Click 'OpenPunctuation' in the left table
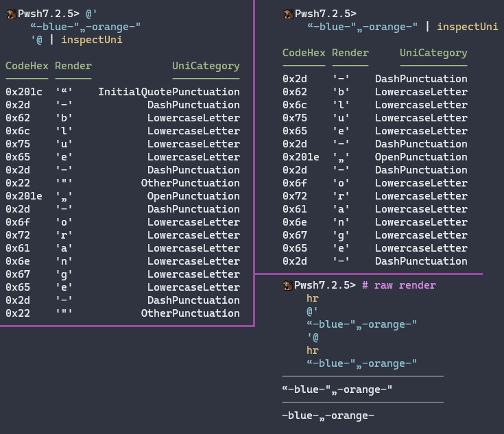 pyautogui.click(x=193, y=196)
